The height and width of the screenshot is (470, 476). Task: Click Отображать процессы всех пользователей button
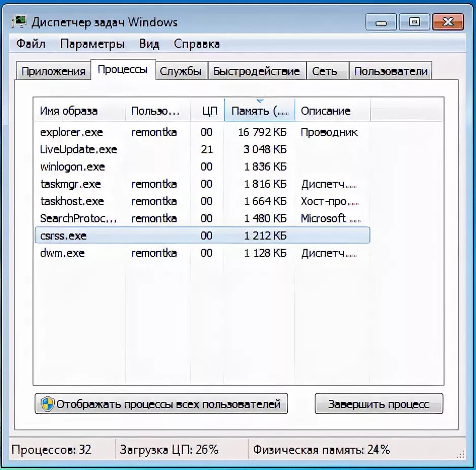161,404
